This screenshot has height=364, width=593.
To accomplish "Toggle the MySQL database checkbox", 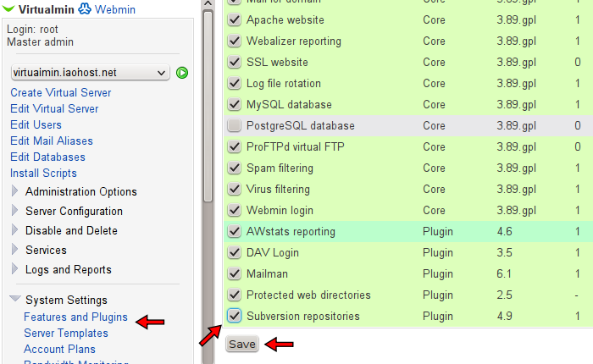I will click(x=235, y=104).
